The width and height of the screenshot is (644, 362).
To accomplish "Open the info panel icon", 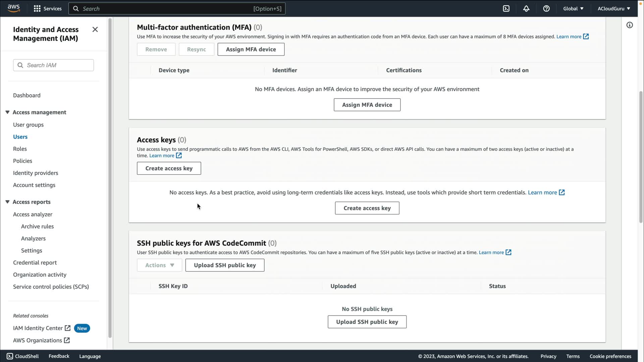I will pos(630,25).
